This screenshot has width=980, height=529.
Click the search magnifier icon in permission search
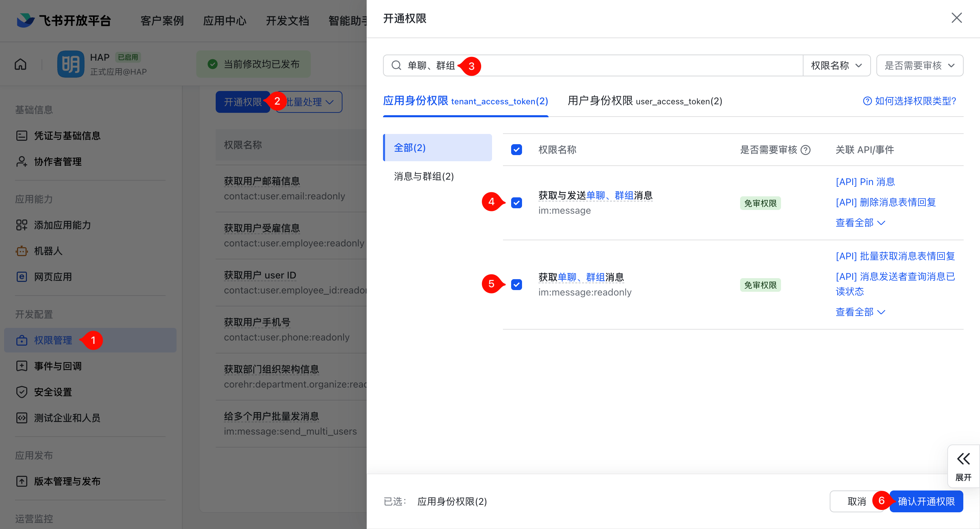pos(396,65)
